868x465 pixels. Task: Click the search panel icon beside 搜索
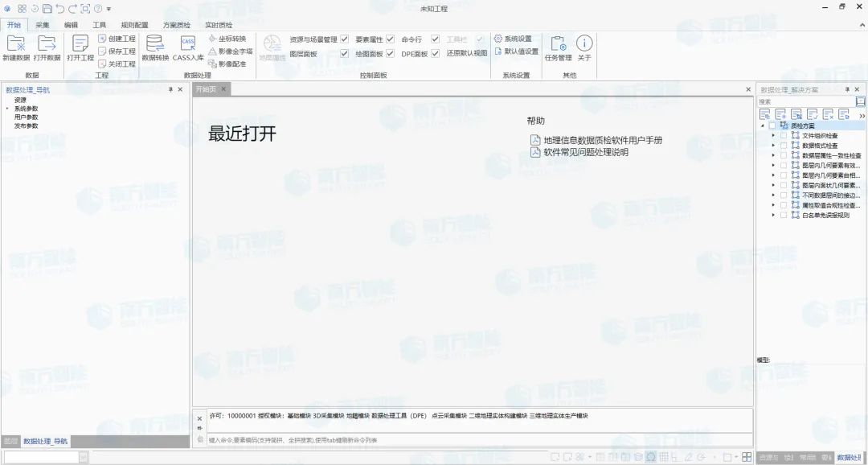(860, 101)
